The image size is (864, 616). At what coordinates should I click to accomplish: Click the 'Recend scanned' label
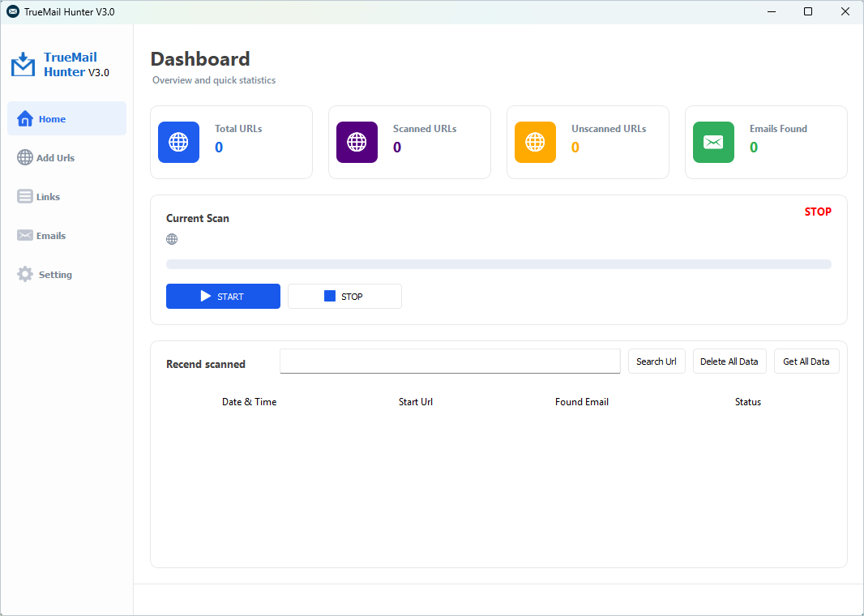tap(206, 364)
